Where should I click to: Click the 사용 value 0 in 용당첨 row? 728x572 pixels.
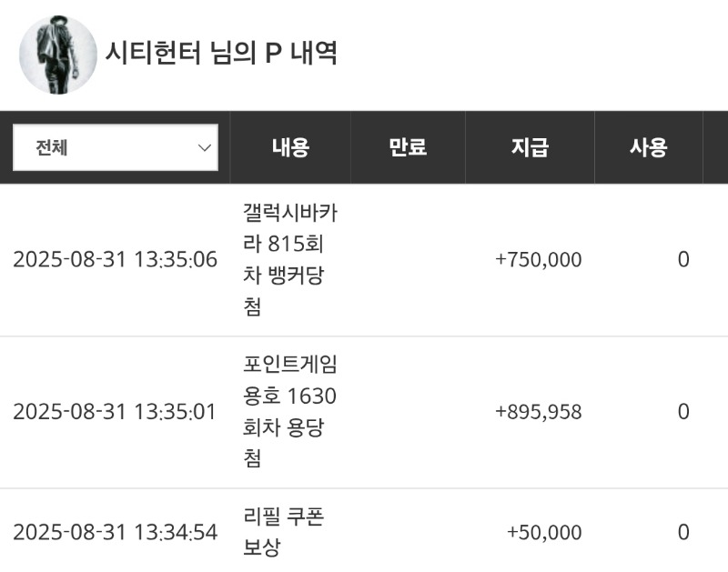(683, 411)
